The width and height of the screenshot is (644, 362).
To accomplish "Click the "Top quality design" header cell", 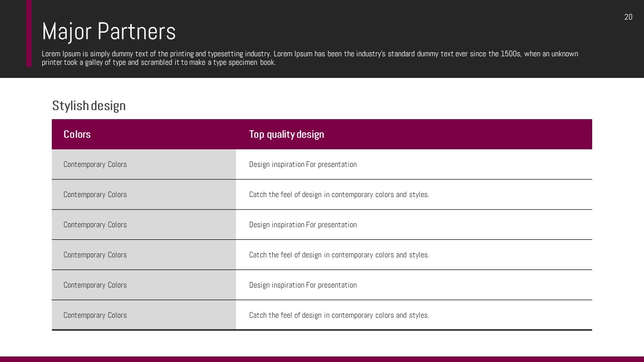I will (286, 134).
